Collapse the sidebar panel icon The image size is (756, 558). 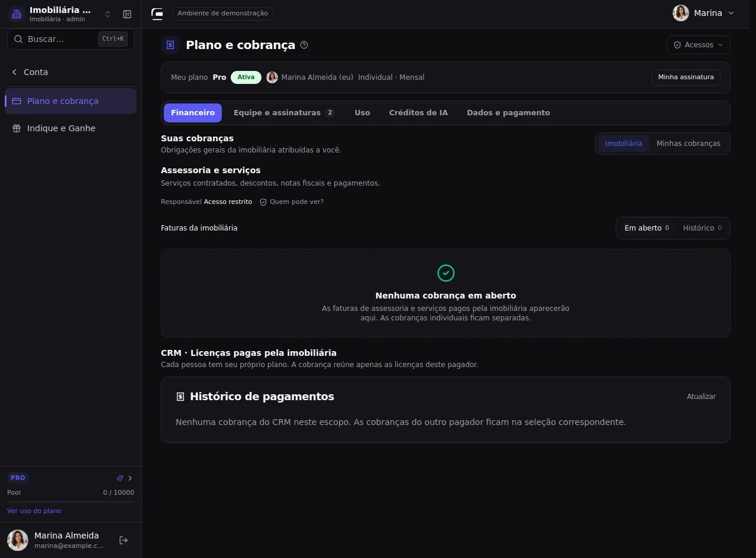(127, 14)
